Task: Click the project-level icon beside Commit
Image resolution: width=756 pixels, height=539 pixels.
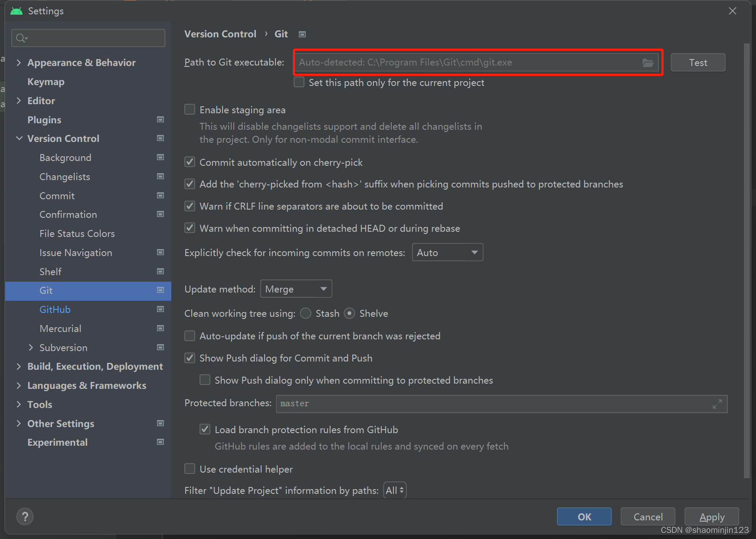Action: coord(160,195)
